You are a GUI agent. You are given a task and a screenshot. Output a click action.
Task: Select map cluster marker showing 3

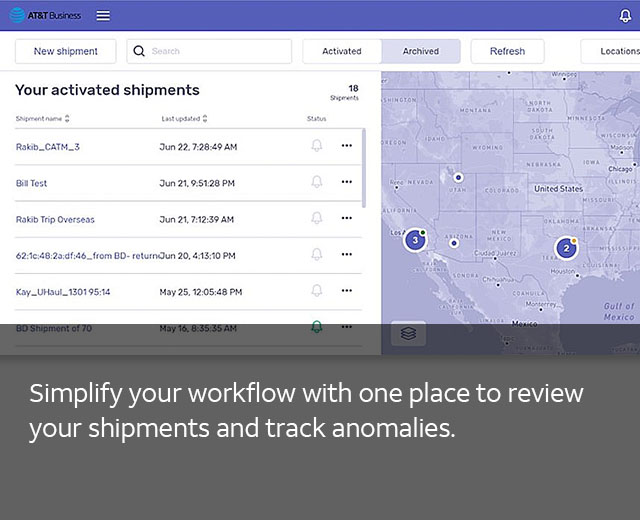(x=416, y=240)
